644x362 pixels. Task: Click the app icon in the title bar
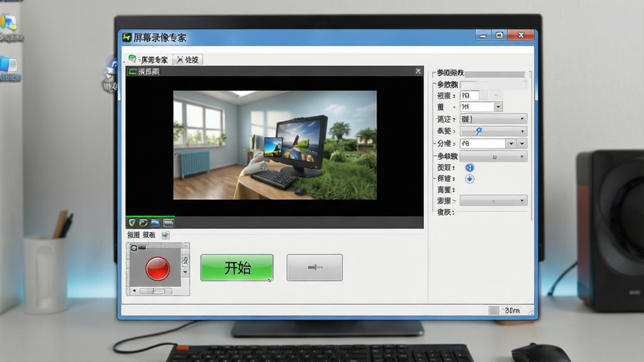coord(127,37)
